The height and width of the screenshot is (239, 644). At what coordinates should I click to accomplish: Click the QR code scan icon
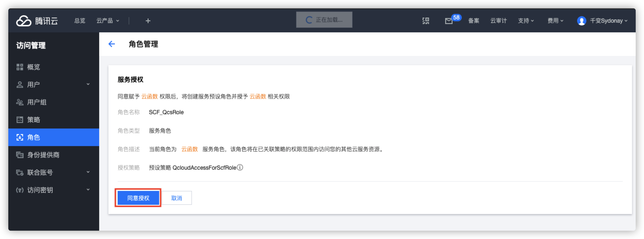tap(426, 21)
